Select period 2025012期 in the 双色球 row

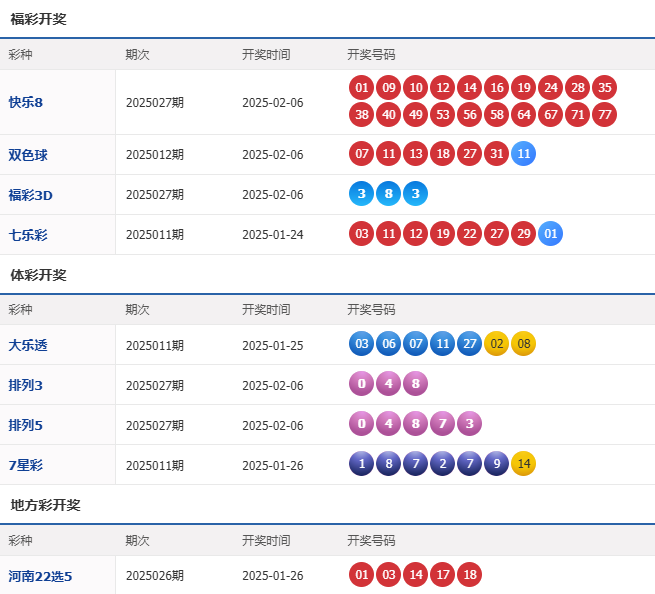pos(155,155)
